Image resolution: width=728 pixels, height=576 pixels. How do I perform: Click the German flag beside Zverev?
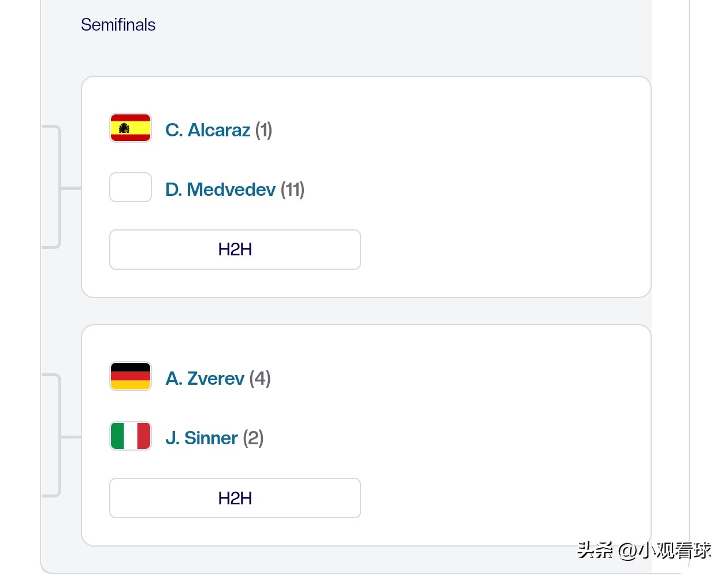131,376
